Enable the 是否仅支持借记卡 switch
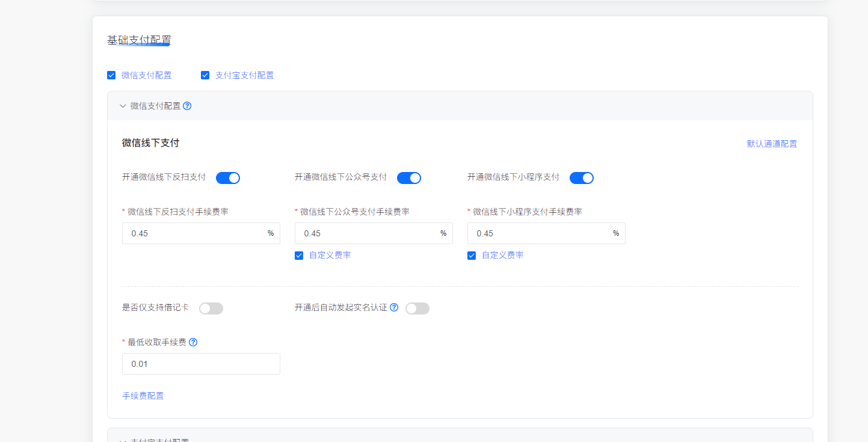 point(211,308)
